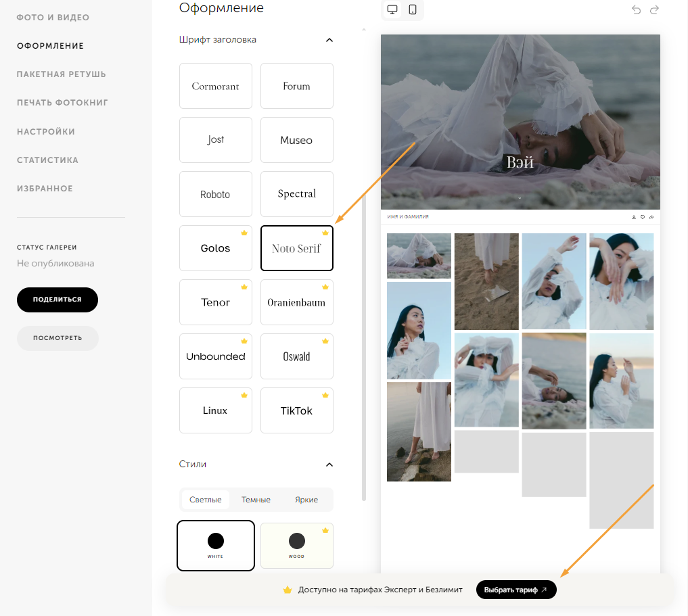Choose the premium Tenor font
688x616 pixels.
pos(215,302)
